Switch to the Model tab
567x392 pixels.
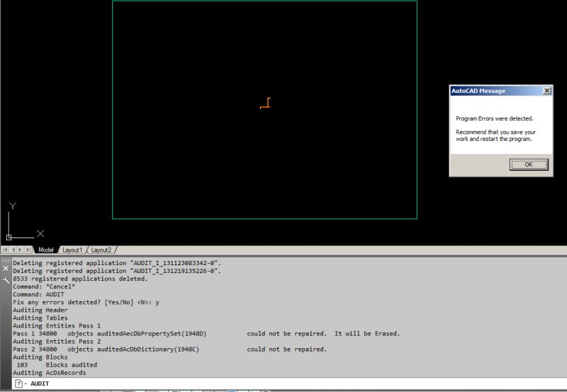point(45,250)
